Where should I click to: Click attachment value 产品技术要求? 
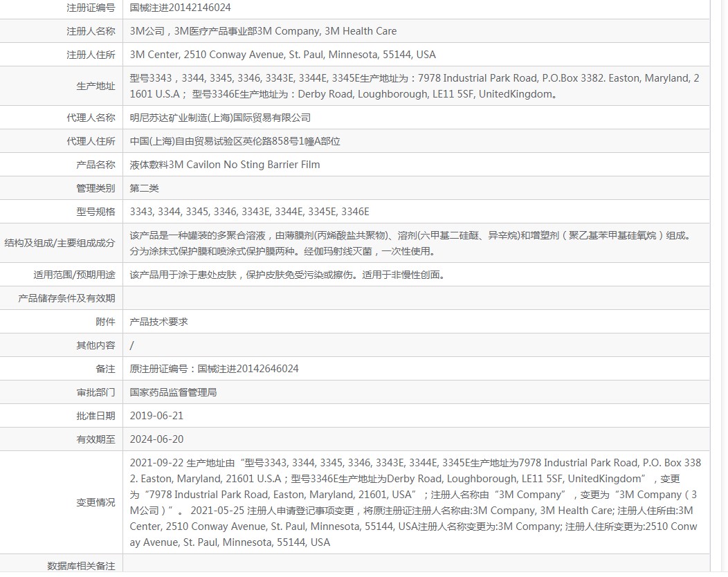[158, 322]
